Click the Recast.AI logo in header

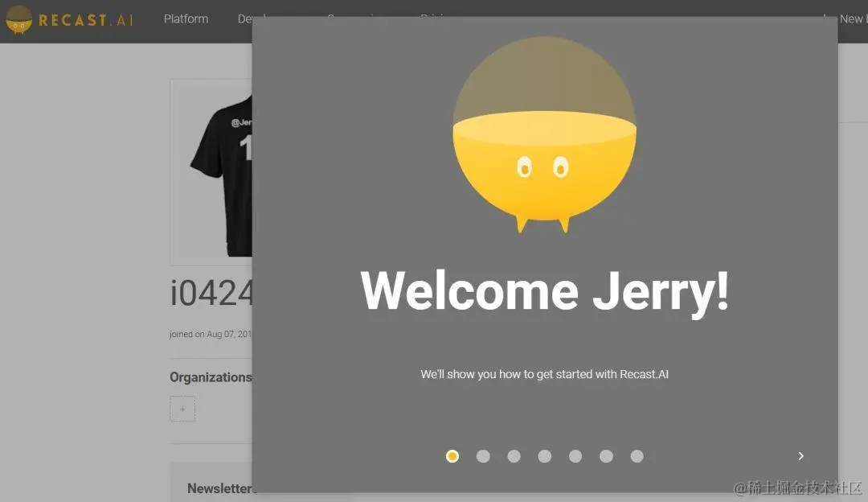(70, 20)
